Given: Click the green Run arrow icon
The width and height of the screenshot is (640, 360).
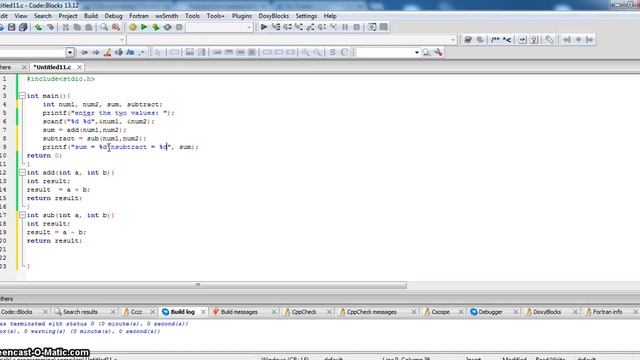Looking at the screenshot, I should [x=144, y=27].
